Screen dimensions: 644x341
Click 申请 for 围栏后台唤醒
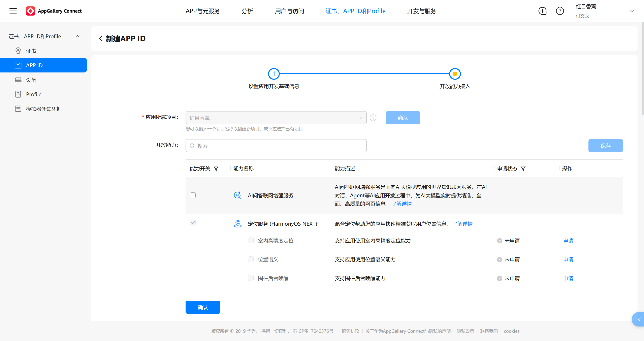[x=568, y=278]
